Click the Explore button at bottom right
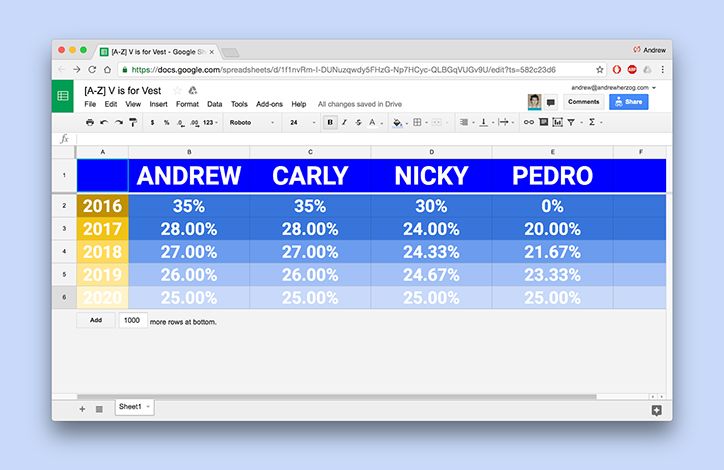The width and height of the screenshot is (724, 470). click(656, 410)
